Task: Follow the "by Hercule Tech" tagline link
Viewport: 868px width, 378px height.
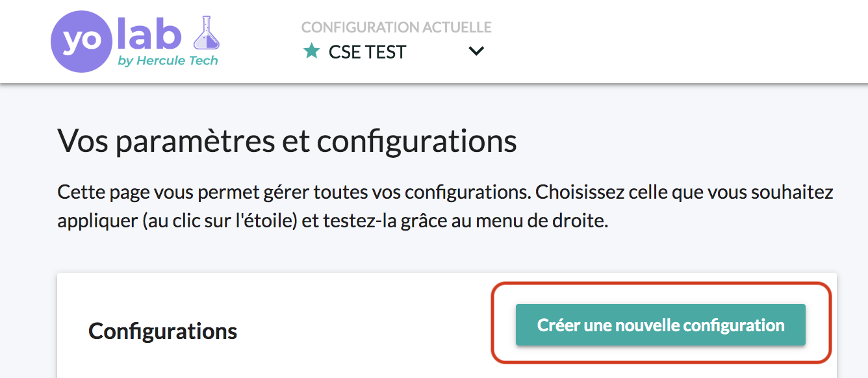Action: pos(168,61)
